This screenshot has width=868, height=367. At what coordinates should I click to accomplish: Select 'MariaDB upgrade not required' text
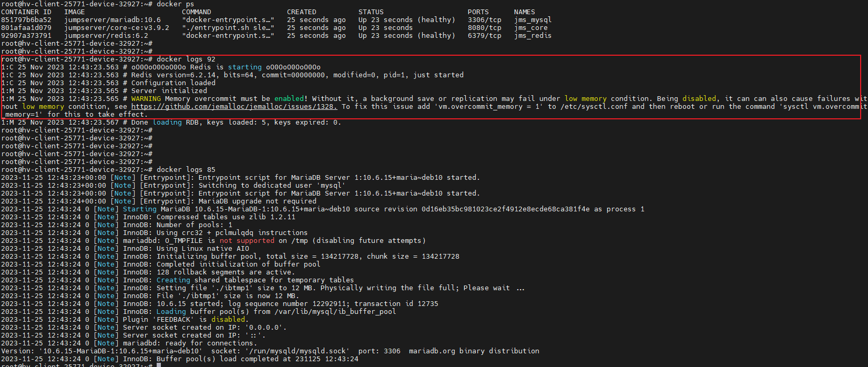(258, 201)
